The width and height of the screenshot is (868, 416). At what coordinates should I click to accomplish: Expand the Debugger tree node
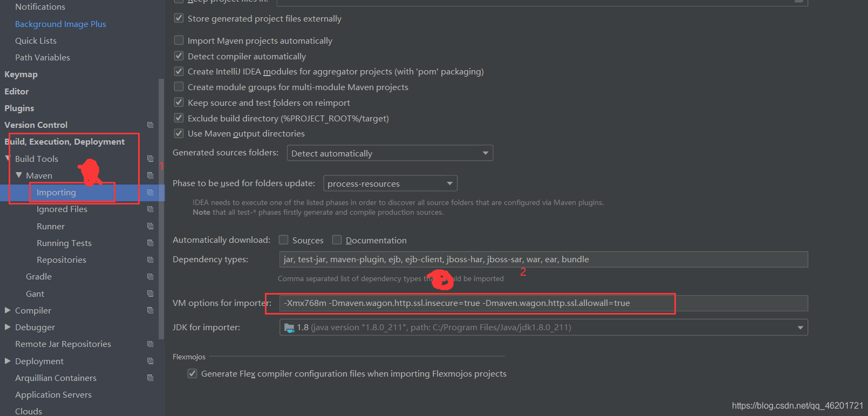pyautogui.click(x=8, y=327)
